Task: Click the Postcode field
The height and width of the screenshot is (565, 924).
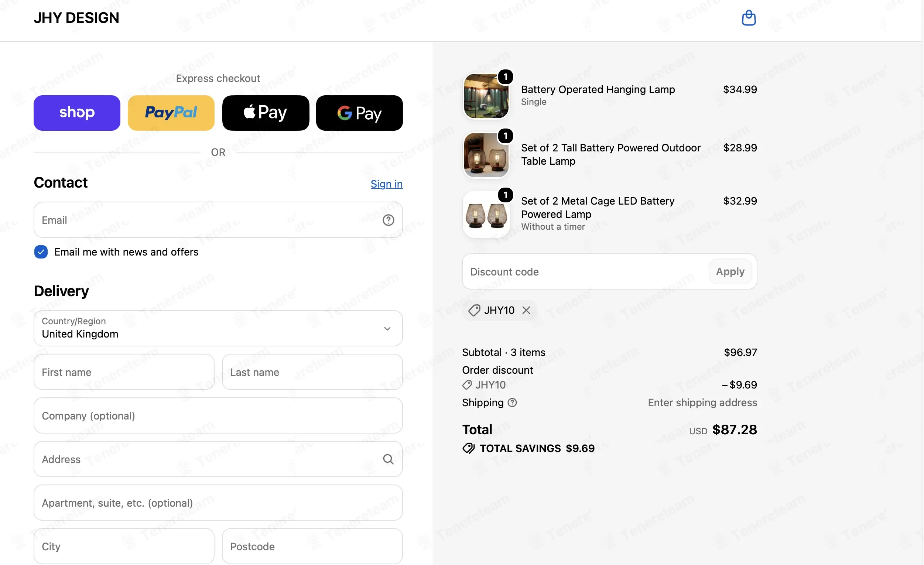Action: point(312,546)
